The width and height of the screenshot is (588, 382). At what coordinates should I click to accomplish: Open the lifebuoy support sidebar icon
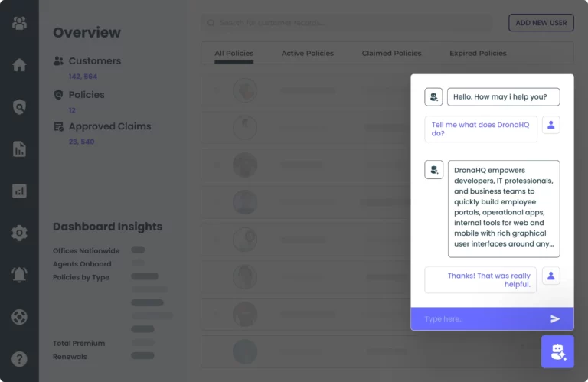point(19,316)
